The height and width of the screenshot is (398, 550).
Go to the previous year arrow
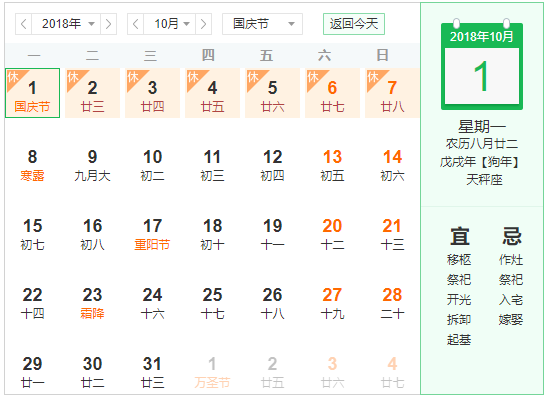24,24
